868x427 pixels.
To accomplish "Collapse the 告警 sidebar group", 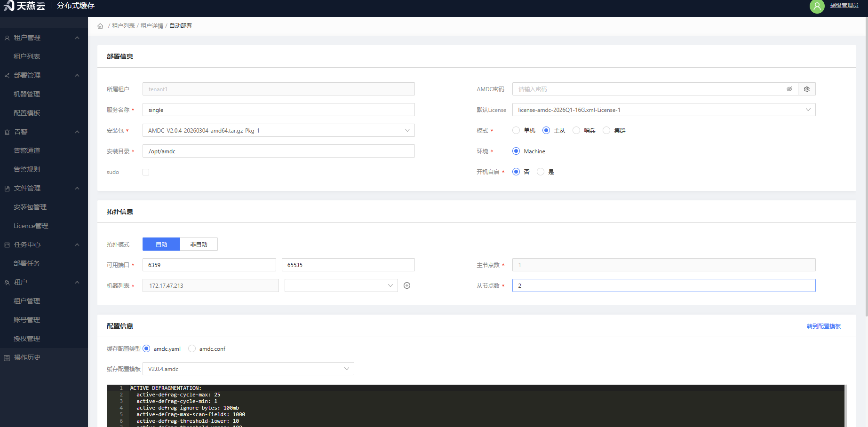I will click(x=77, y=132).
